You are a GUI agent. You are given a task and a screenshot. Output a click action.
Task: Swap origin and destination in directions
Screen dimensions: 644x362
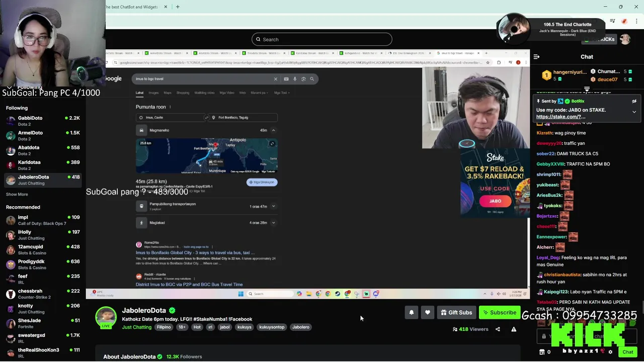pyautogui.click(x=206, y=118)
